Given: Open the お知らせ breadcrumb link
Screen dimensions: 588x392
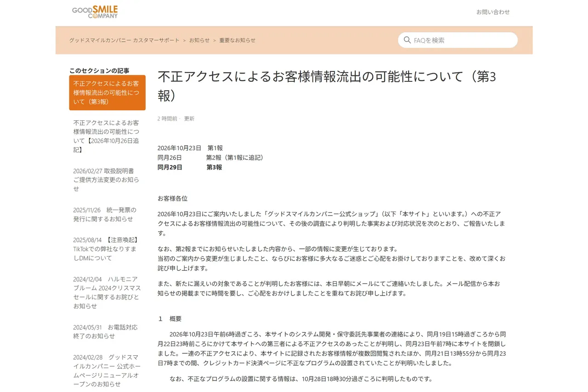Looking at the screenshot, I should click(x=199, y=40).
